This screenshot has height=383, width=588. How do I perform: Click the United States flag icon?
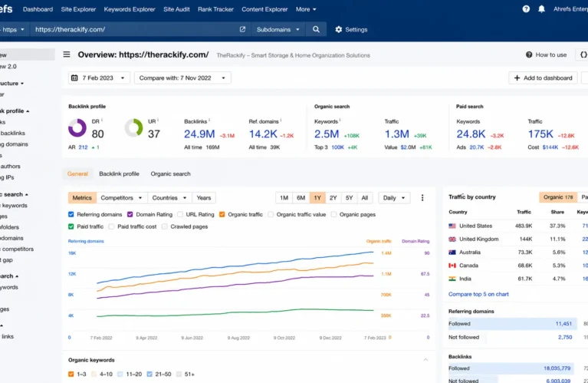pyautogui.click(x=452, y=226)
